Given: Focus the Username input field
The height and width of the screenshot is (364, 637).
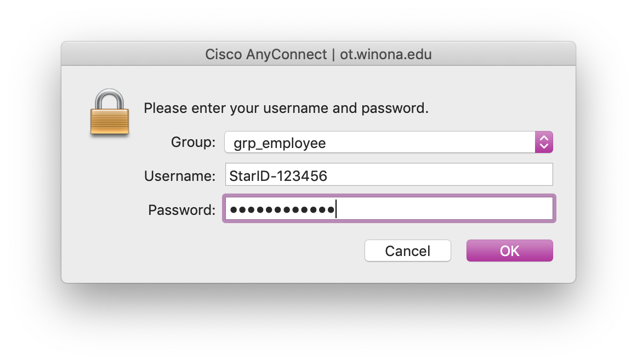Looking at the screenshot, I should [388, 175].
